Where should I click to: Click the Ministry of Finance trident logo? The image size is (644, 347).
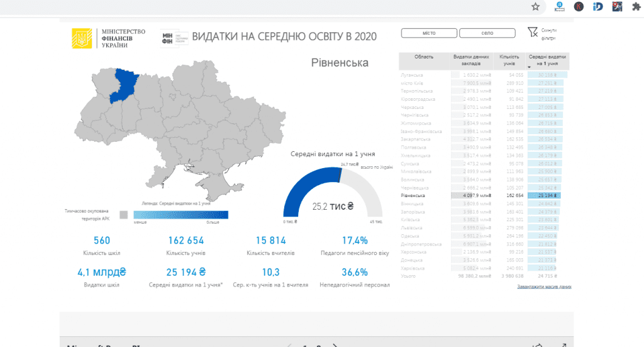click(81, 39)
